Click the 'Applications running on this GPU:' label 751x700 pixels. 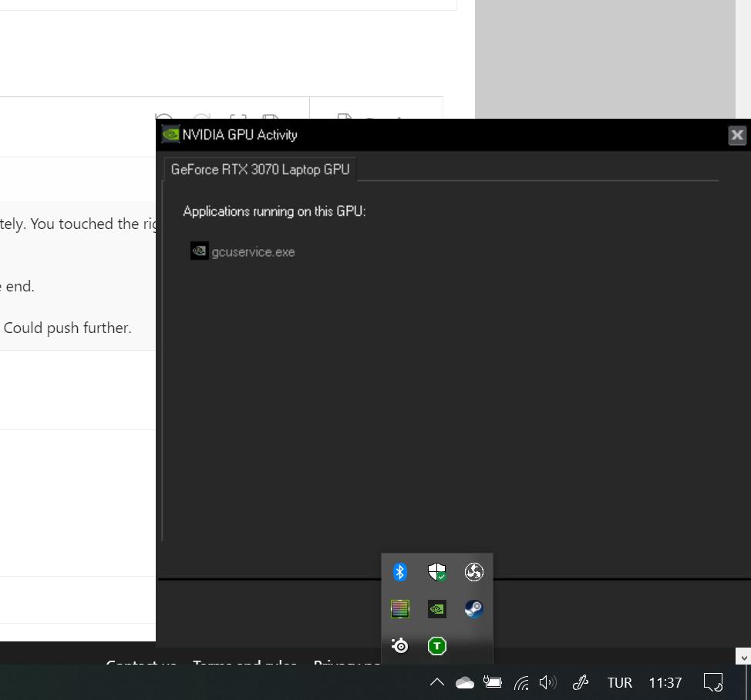(274, 211)
